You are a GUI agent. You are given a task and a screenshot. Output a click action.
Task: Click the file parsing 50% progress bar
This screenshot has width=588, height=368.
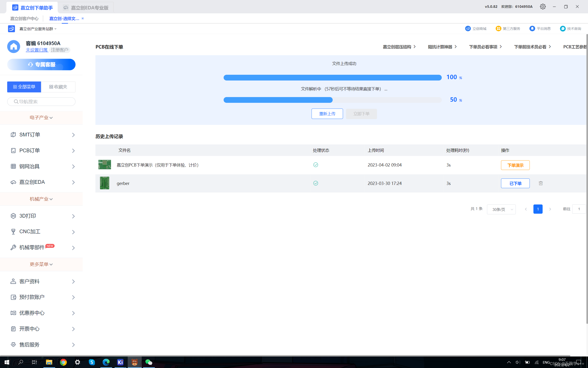[332, 100]
